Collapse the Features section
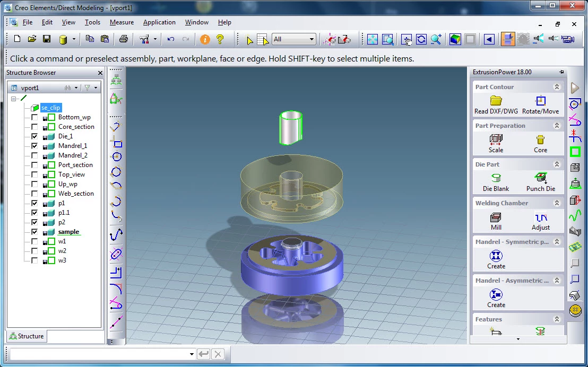588x367 pixels. 557,319
